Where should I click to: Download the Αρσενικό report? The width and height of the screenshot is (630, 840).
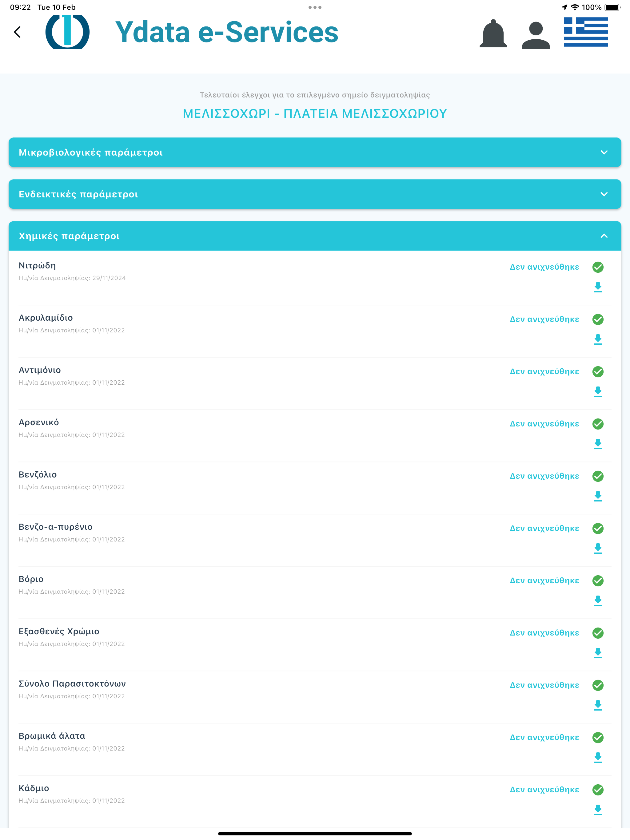click(598, 444)
